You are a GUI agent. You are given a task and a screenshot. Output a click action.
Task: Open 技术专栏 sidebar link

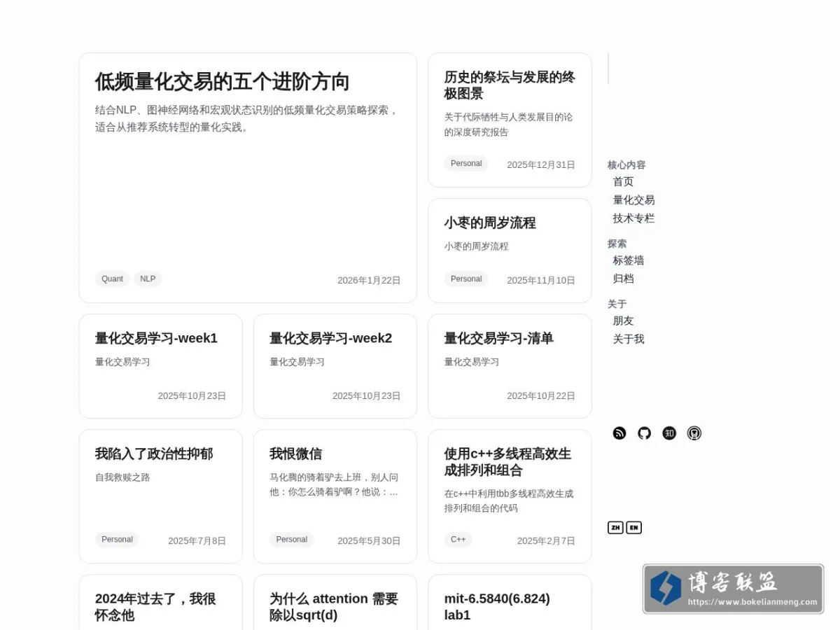(x=633, y=218)
